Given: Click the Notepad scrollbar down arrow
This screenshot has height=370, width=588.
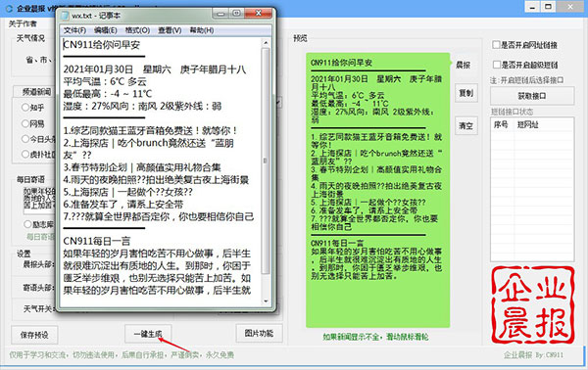Looking at the screenshot, I should (x=266, y=301).
